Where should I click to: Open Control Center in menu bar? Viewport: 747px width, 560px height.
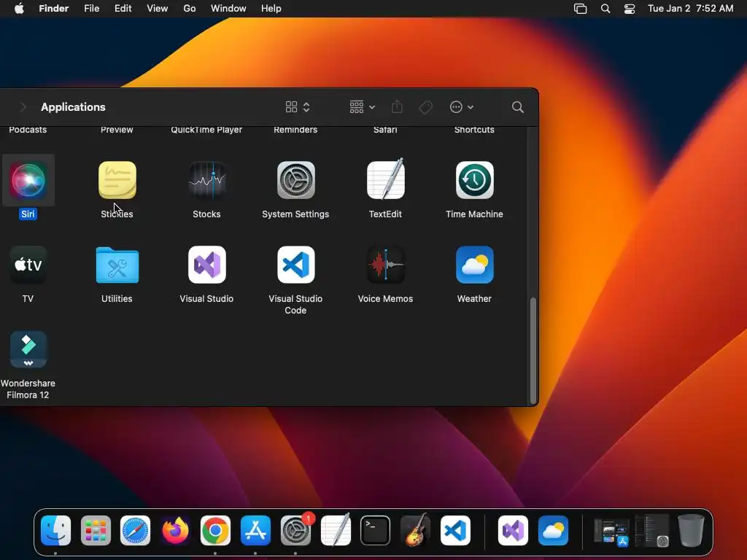(x=630, y=9)
